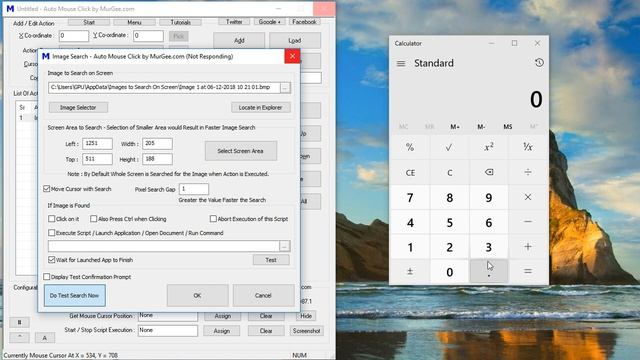This screenshot has width=640, height=360.
Task: Open Calculator hamburger navigation menu
Action: click(401, 63)
